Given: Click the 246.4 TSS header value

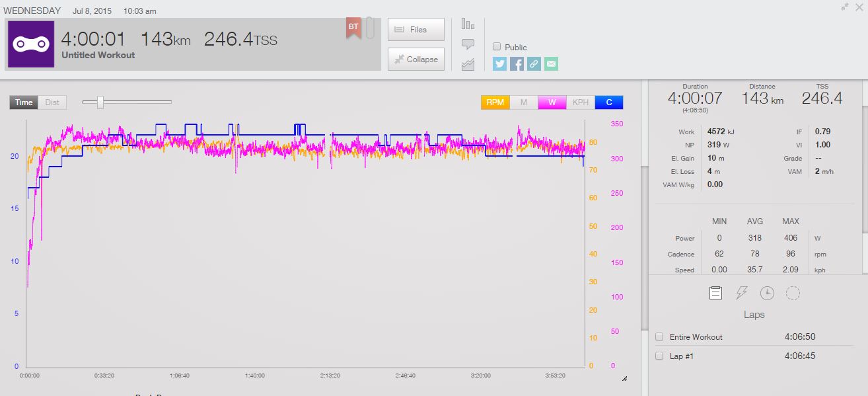Looking at the screenshot, I should click(240, 39).
